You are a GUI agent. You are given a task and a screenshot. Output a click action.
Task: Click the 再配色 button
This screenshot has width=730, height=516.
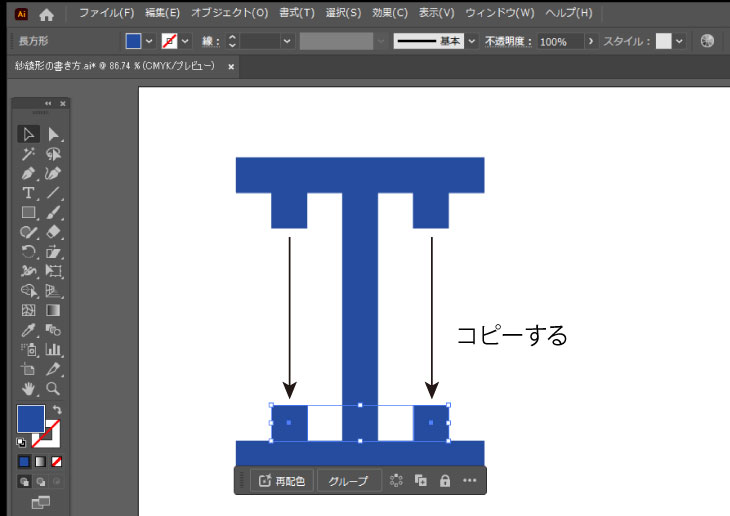pos(281,481)
